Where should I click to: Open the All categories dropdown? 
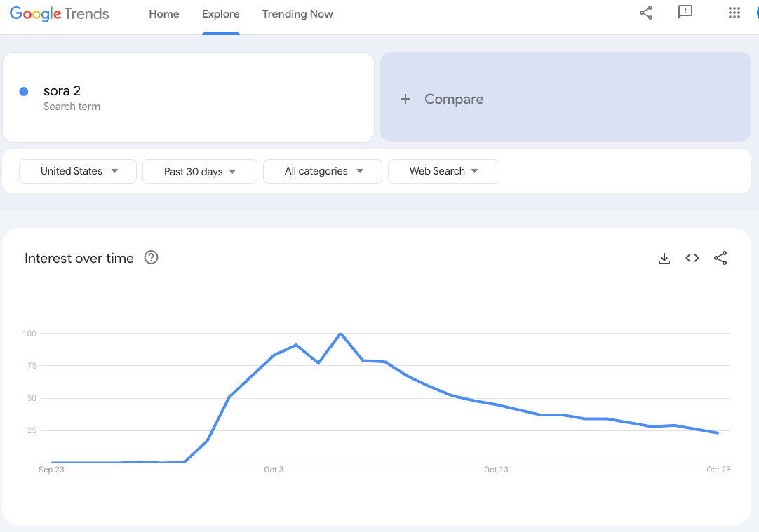point(323,171)
